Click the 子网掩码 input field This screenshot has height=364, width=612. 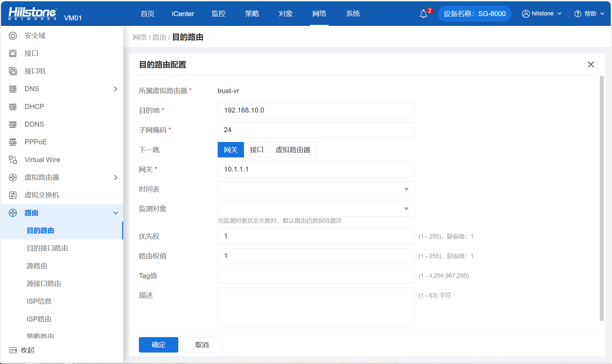point(316,130)
